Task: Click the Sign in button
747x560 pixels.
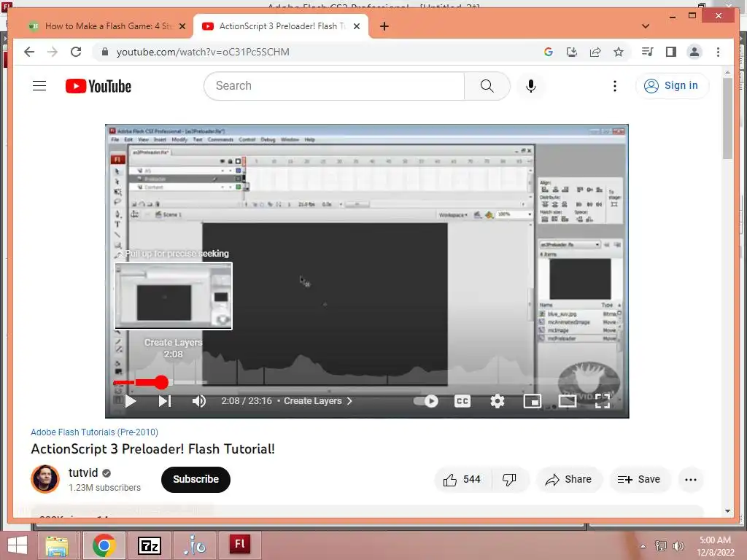Action: tap(672, 86)
